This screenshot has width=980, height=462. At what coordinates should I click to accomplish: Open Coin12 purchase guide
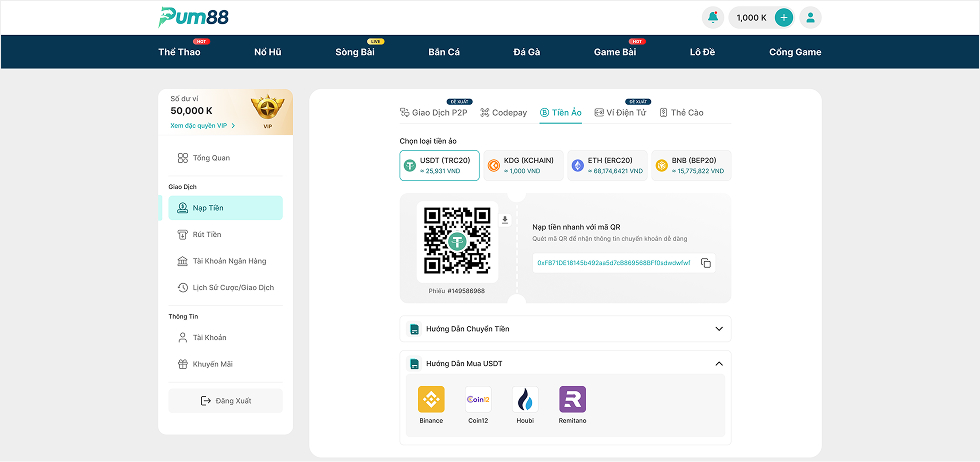(478, 405)
